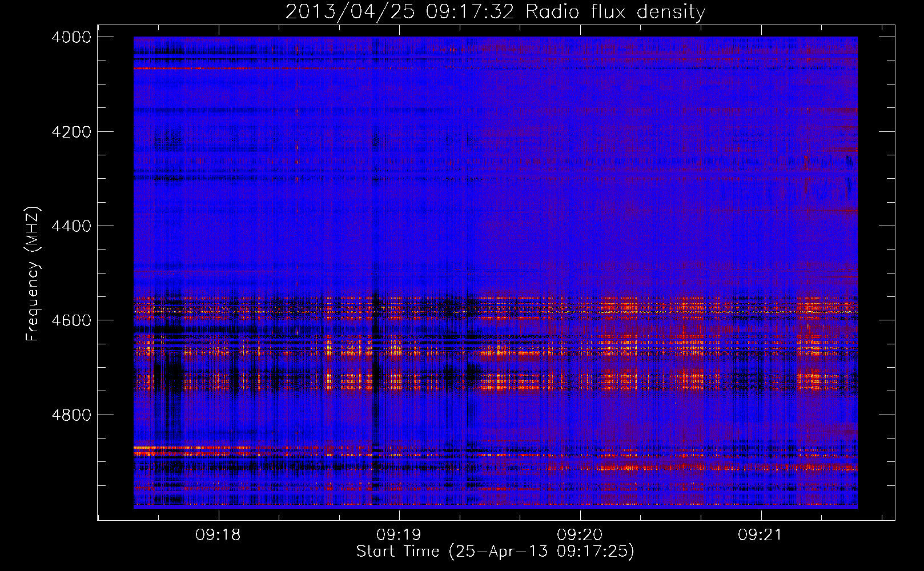
Task: Click the 4600 frequency axis label
Action: 71,320
